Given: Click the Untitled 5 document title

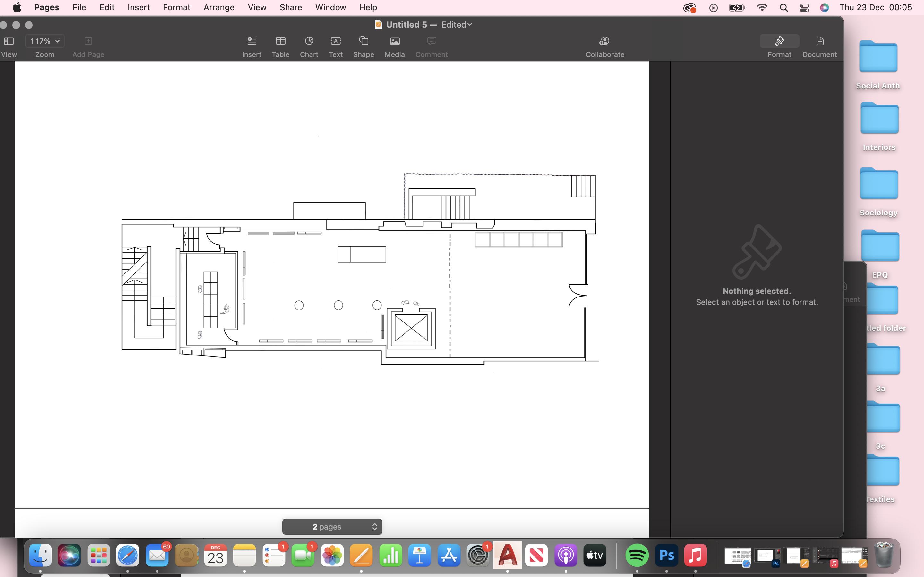Looking at the screenshot, I should pos(406,25).
